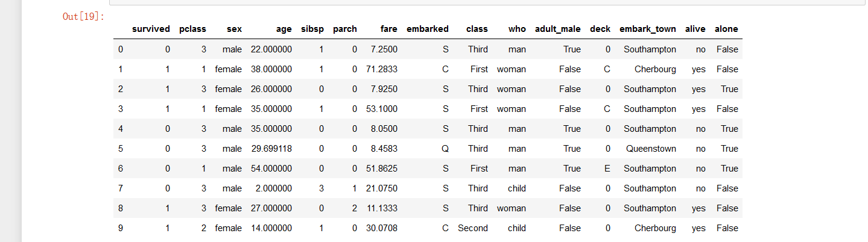Click the Queenstown cell in the table

[651, 149]
